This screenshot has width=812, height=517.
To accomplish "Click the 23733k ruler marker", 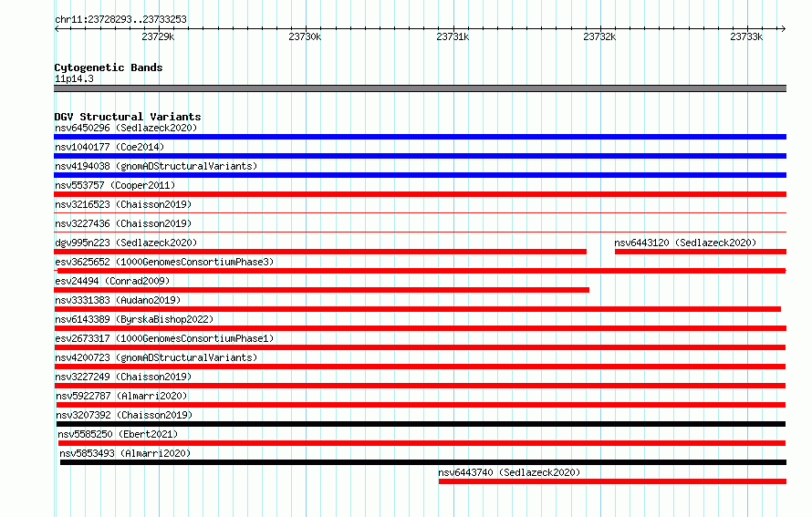I will point(746,36).
